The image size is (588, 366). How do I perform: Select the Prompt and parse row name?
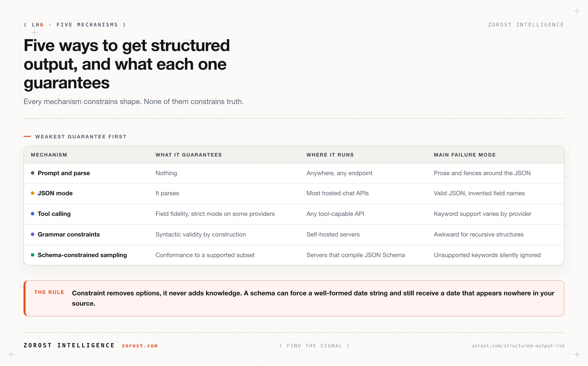coord(64,173)
